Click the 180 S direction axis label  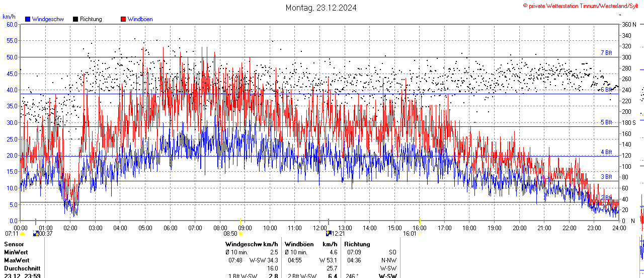pyautogui.click(x=629, y=122)
